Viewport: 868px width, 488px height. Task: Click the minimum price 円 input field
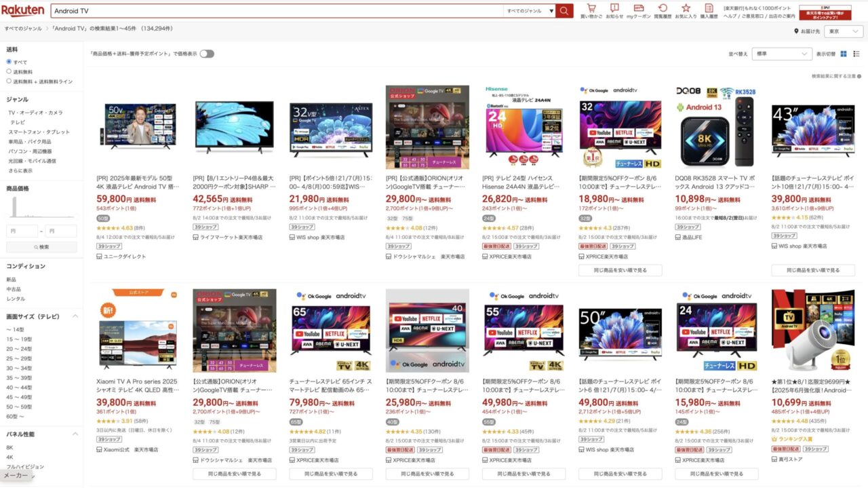point(22,231)
